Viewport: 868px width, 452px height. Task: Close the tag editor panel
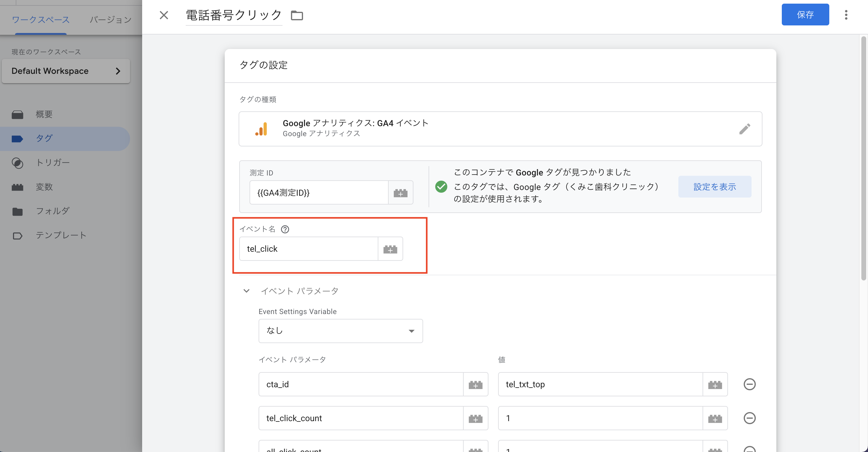(164, 15)
